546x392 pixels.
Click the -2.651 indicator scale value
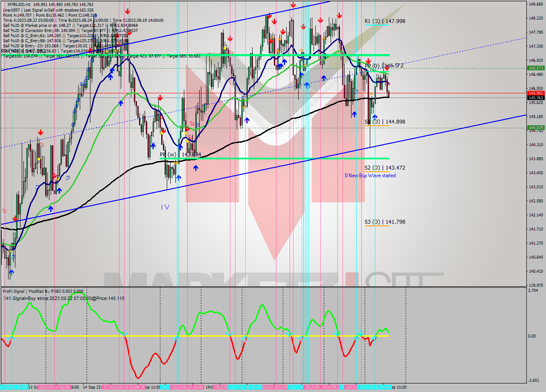(534, 380)
